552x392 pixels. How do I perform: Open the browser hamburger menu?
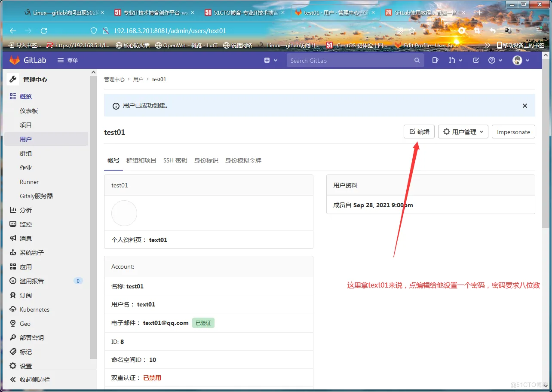pos(539,31)
